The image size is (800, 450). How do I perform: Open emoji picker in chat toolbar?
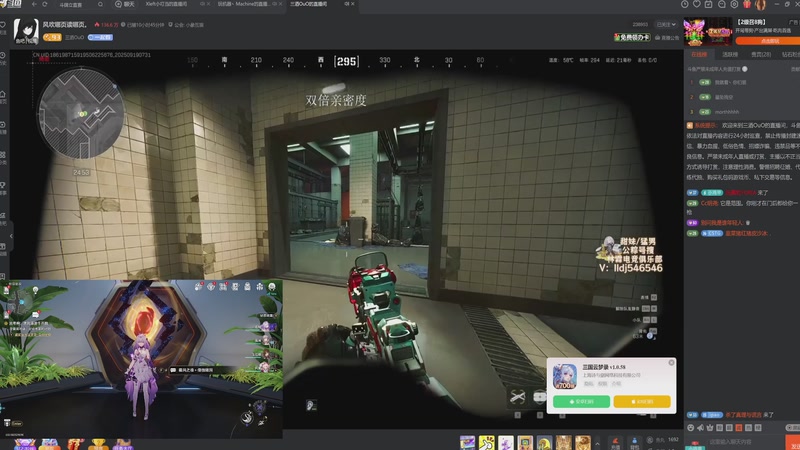(x=691, y=428)
